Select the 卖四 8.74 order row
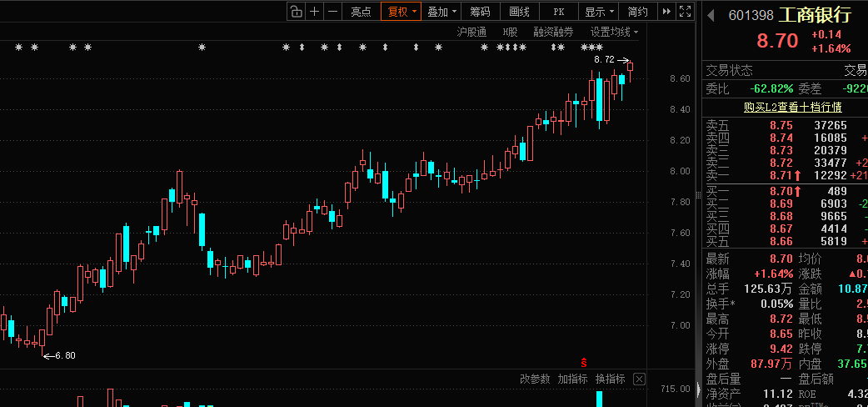The image size is (868, 407). coord(786,138)
